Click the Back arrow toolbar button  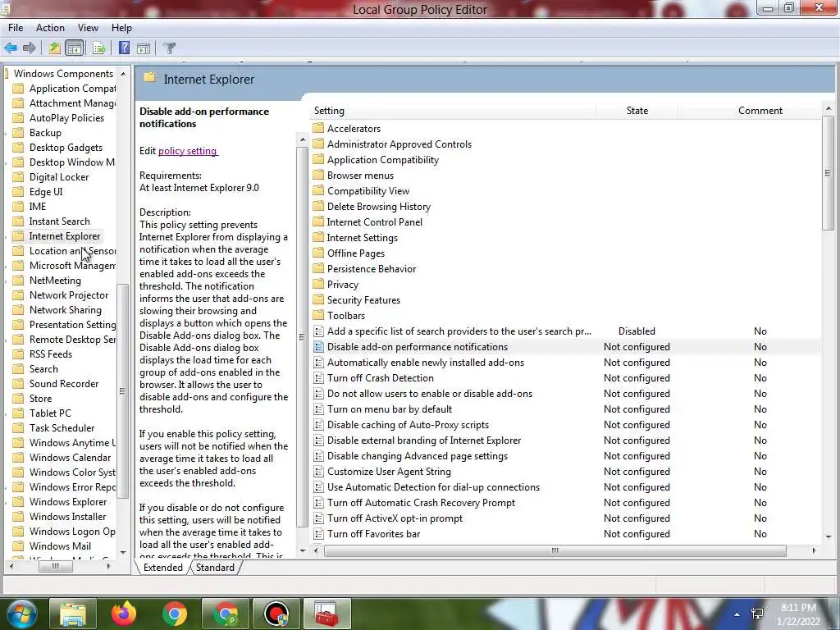tap(11, 48)
